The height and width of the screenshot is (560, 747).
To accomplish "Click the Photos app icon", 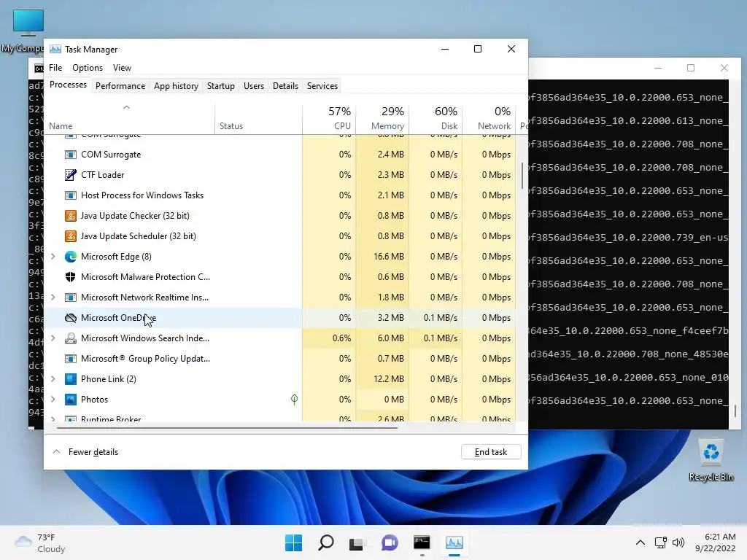I will pyautogui.click(x=71, y=400).
